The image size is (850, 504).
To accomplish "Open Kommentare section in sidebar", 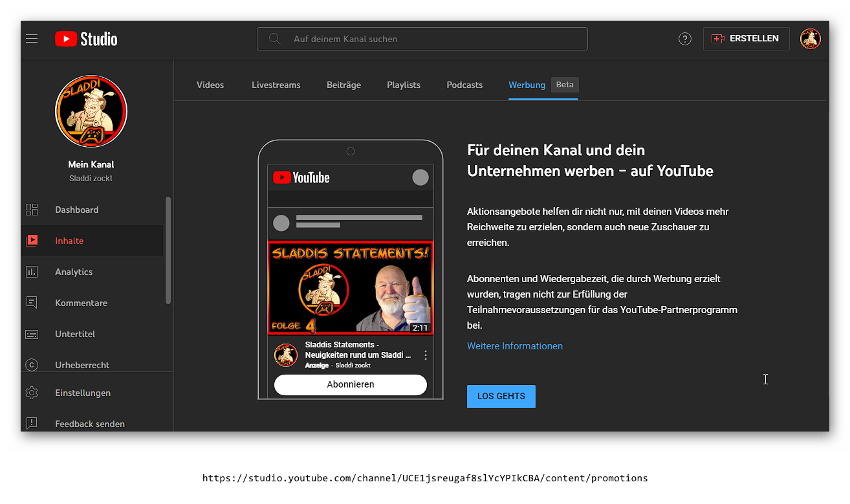I will [x=81, y=303].
